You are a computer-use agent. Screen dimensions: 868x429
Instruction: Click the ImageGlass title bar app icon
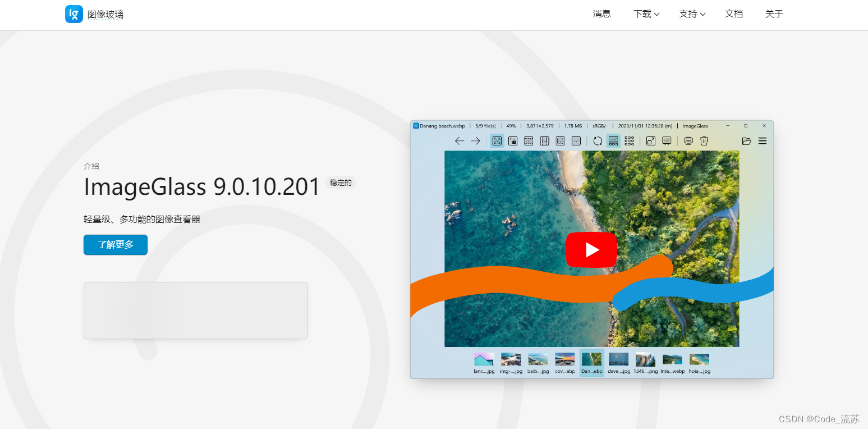(416, 126)
